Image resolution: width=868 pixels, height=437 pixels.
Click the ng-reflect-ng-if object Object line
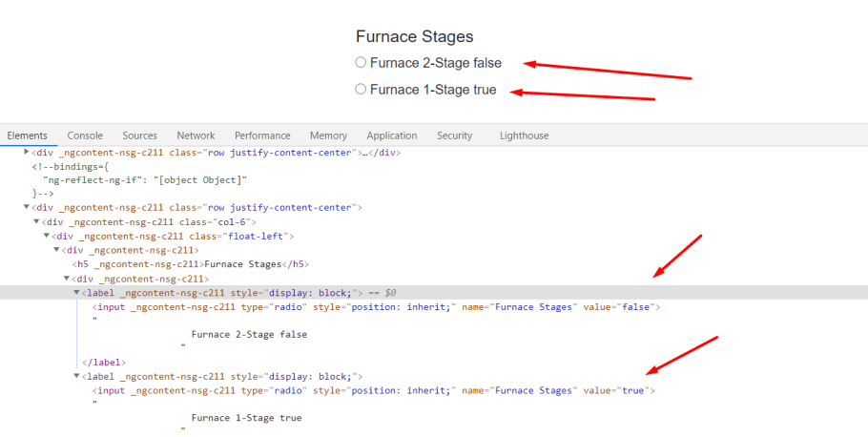tap(145, 180)
